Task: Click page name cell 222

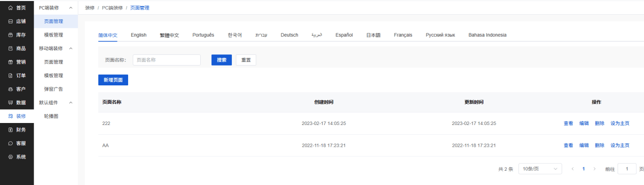Action: 106,124
